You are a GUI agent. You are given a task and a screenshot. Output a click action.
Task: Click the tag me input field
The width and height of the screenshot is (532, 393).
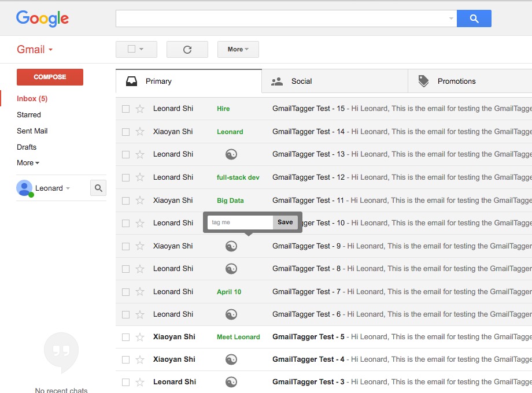pos(240,223)
